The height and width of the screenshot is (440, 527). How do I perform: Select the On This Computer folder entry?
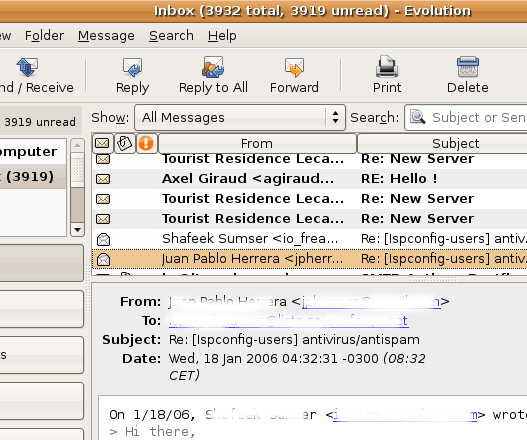(x=33, y=152)
